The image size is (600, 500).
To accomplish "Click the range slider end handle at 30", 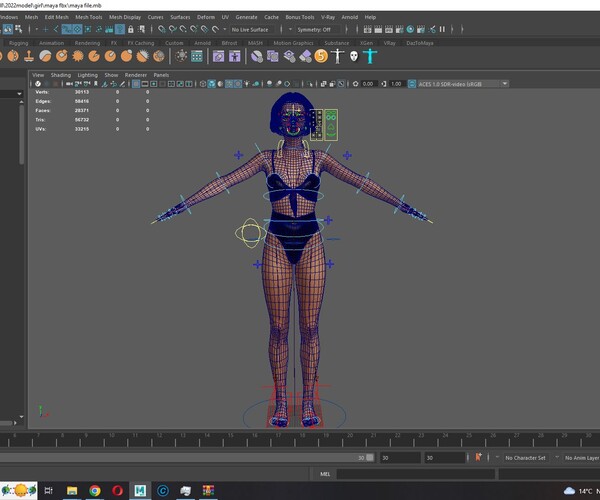I will tap(370, 458).
